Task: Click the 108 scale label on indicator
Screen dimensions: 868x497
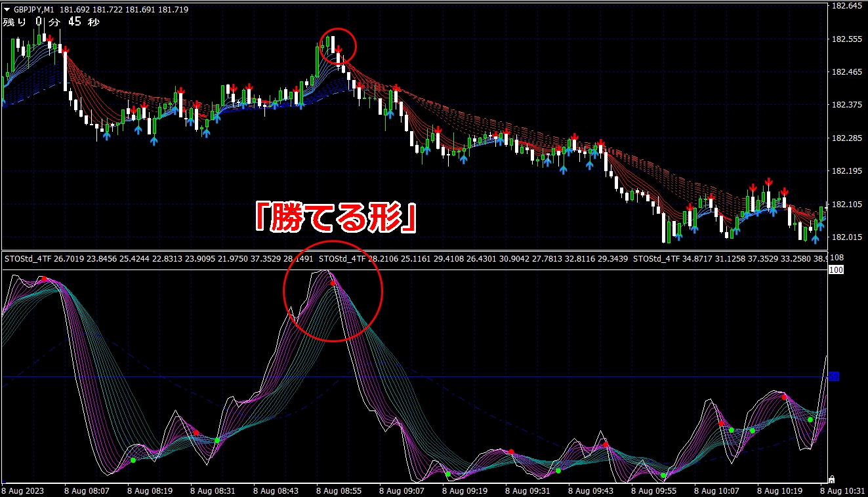Action: (837, 258)
